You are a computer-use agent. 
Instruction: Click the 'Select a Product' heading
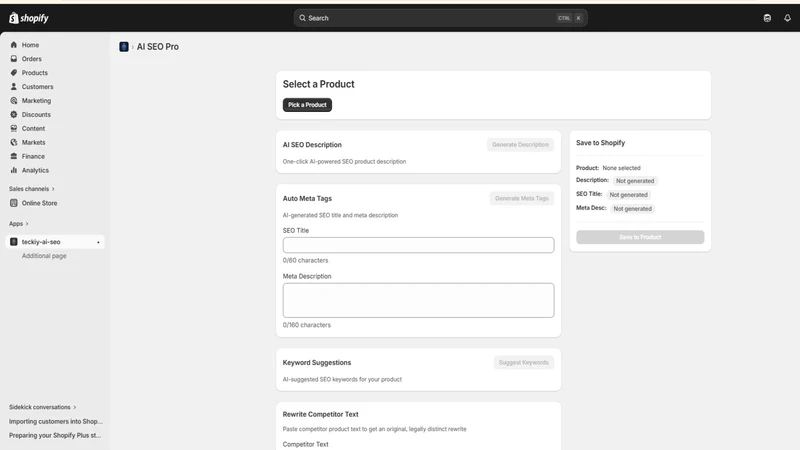coord(318,84)
